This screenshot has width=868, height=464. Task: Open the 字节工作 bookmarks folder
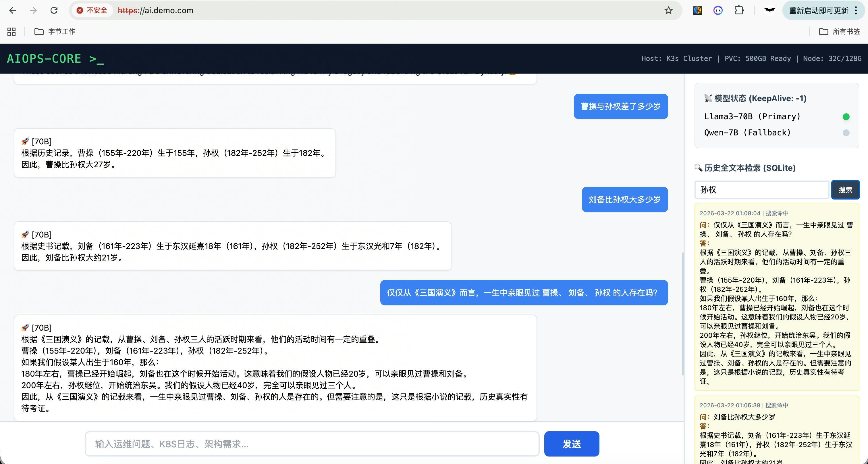pyautogui.click(x=55, y=31)
